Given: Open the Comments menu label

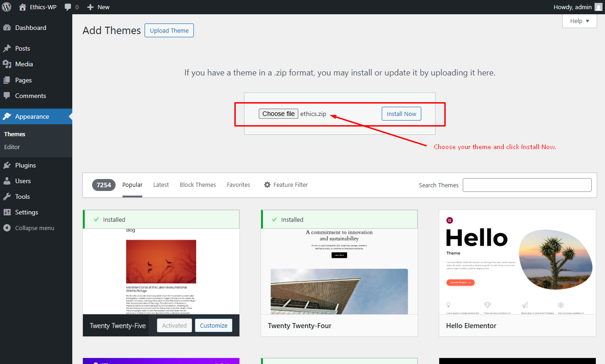Looking at the screenshot, I should pyautogui.click(x=30, y=96).
